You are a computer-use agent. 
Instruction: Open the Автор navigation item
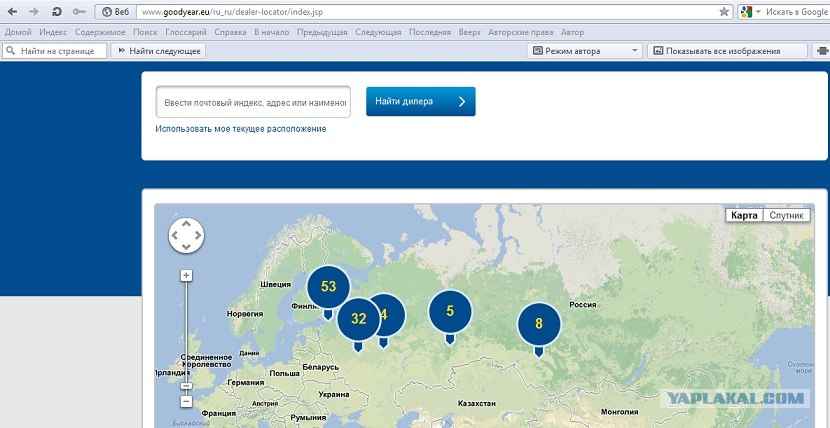coord(572,32)
